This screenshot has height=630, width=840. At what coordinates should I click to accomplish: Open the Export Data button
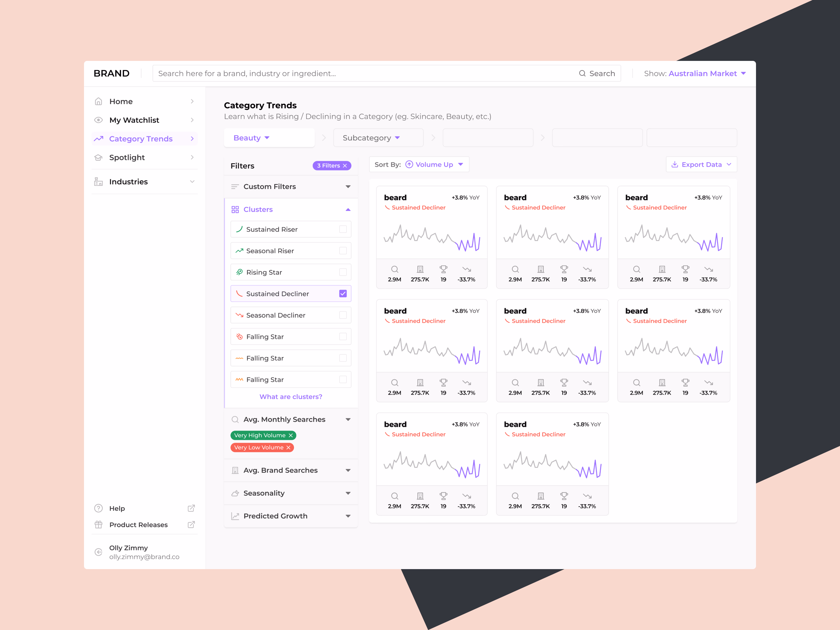701,164
